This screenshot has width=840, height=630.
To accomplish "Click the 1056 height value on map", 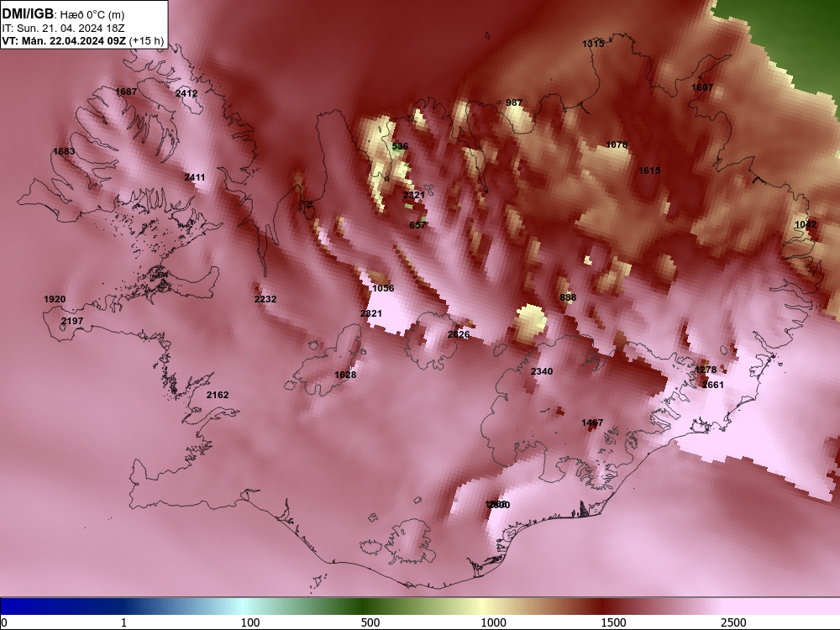I will (383, 288).
